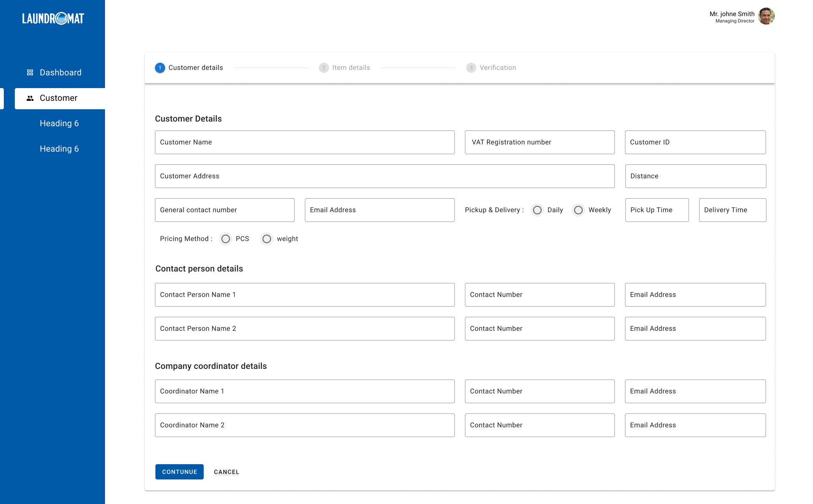Click the Laundromat logo
813x504 pixels.
click(x=53, y=18)
